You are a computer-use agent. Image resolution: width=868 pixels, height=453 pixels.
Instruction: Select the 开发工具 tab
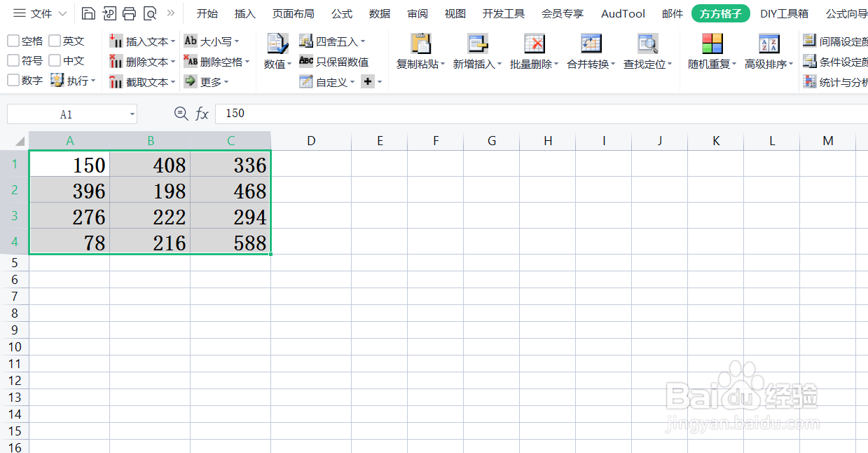[504, 14]
